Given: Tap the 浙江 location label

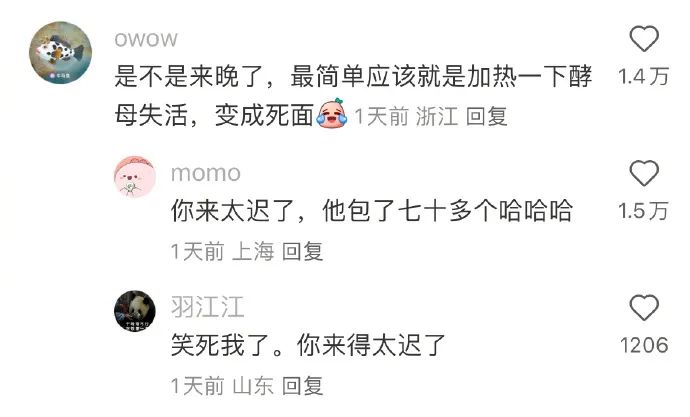Looking at the screenshot, I should click(437, 117).
